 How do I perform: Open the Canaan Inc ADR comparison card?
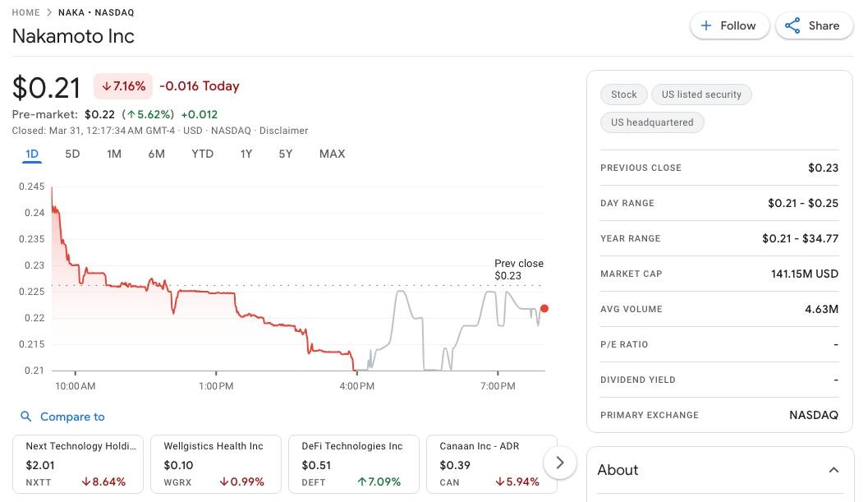point(491,463)
